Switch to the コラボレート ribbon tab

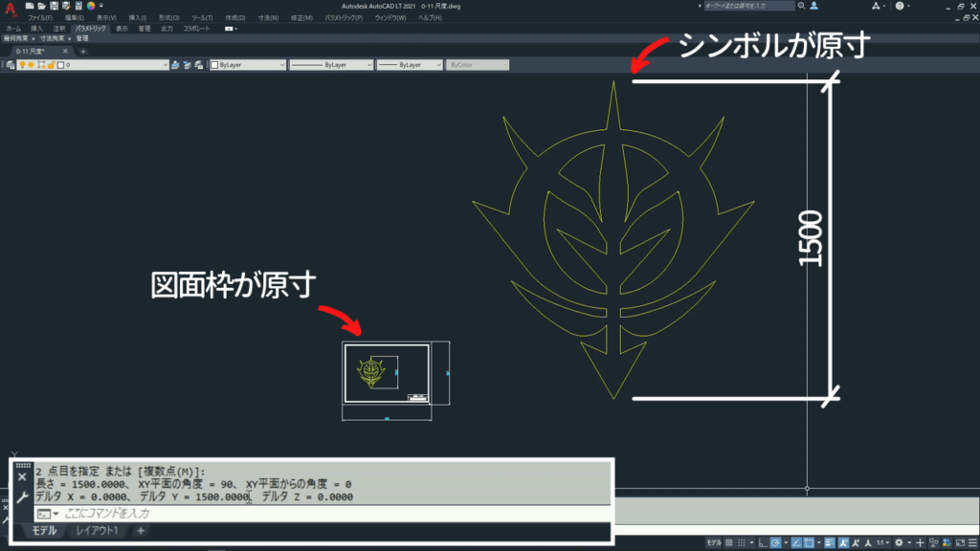[x=196, y=29]
